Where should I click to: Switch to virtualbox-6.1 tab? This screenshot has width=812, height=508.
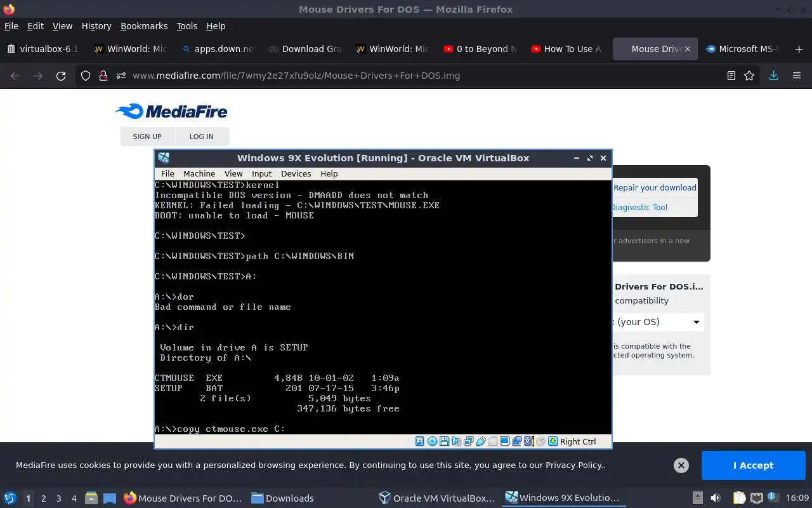click(x=44, y=49)
